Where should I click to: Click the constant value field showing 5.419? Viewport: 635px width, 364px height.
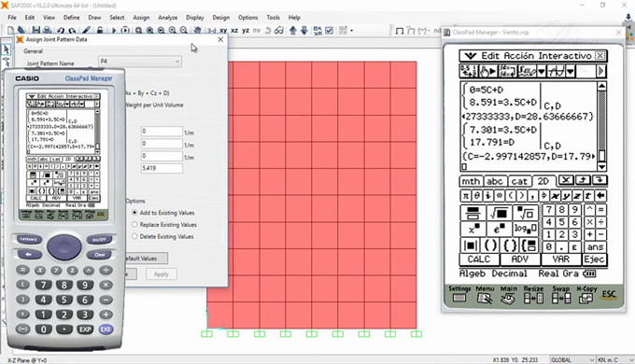[162, 168]
